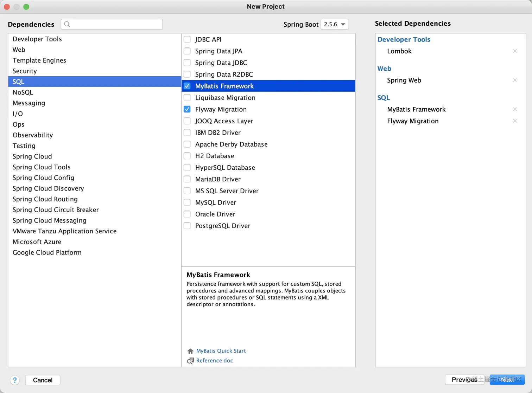Remove Flyway Migration from selected list
The width and height of the screenshot is (532, 393).
[x=515, y=121]
